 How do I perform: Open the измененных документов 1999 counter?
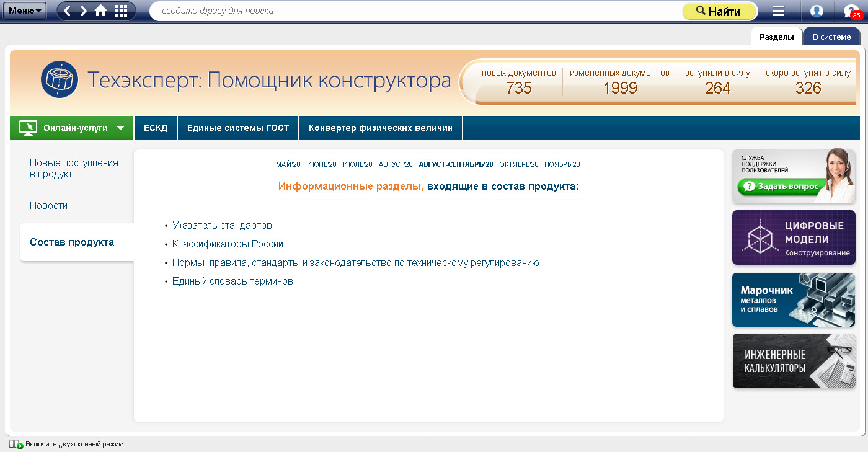click(x=619, y=82)
